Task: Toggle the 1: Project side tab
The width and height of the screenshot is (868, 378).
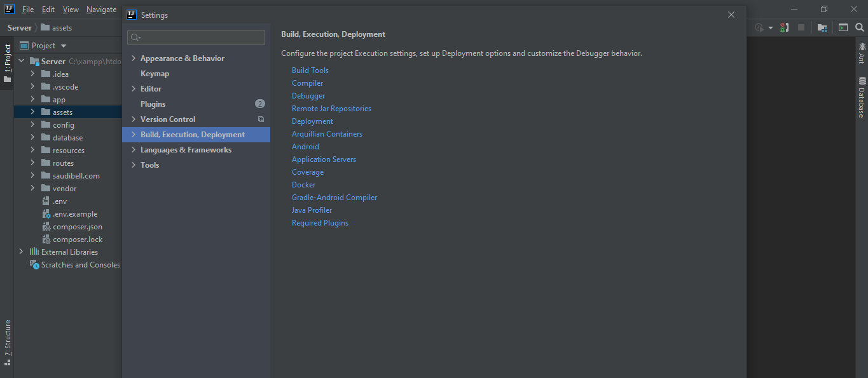Action: click(x=7, y=64)
